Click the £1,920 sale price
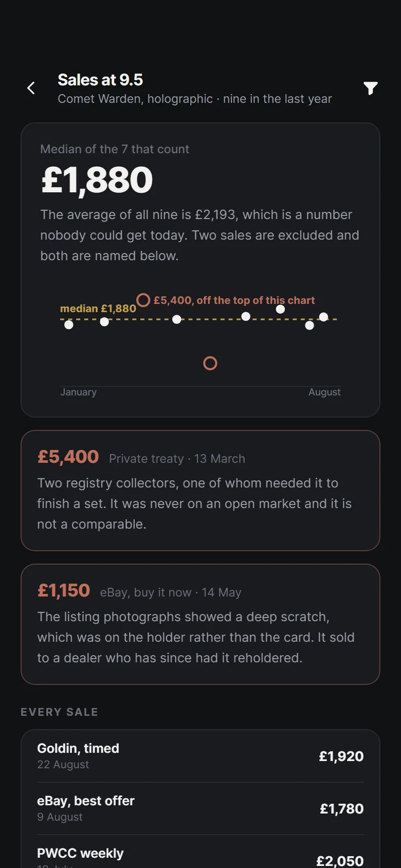This screenshot has width=401, height=868. click(341, 756)
